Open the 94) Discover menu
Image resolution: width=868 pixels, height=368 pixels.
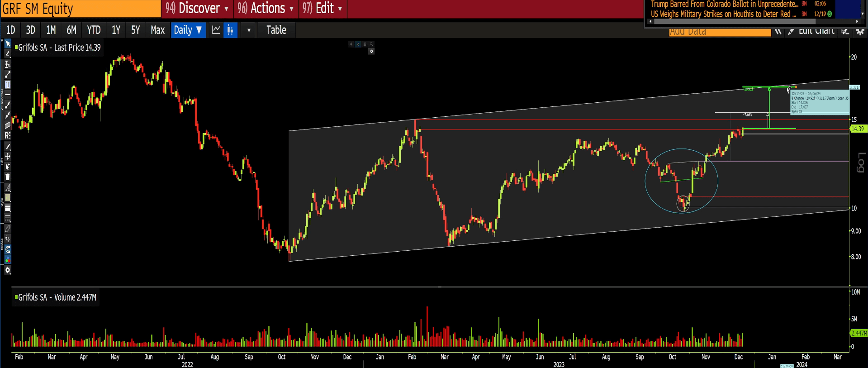(197, 8)
